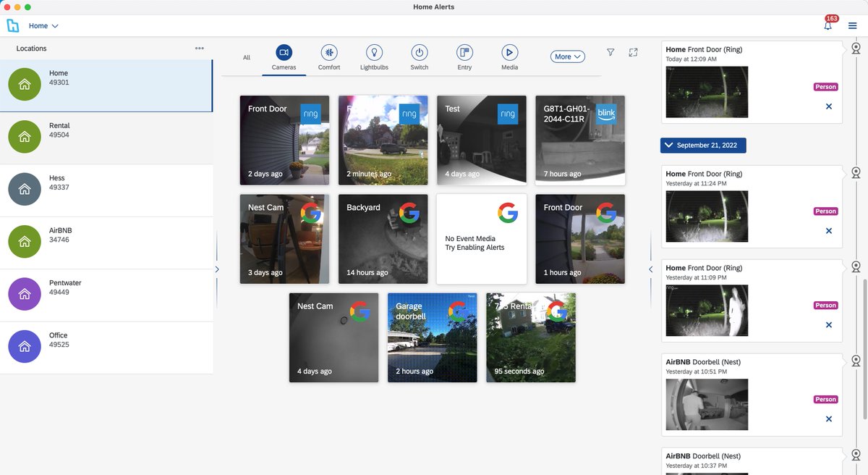
Task: Select the Pentwater 49449 location
Action: click(x=106, y=295)
